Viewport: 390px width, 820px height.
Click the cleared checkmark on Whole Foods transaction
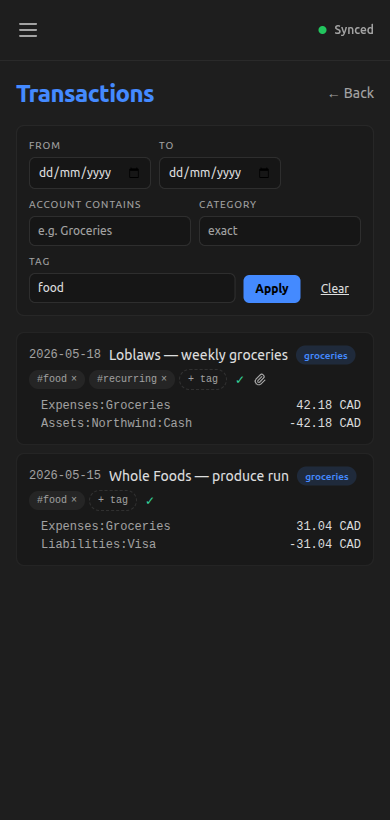150,500
